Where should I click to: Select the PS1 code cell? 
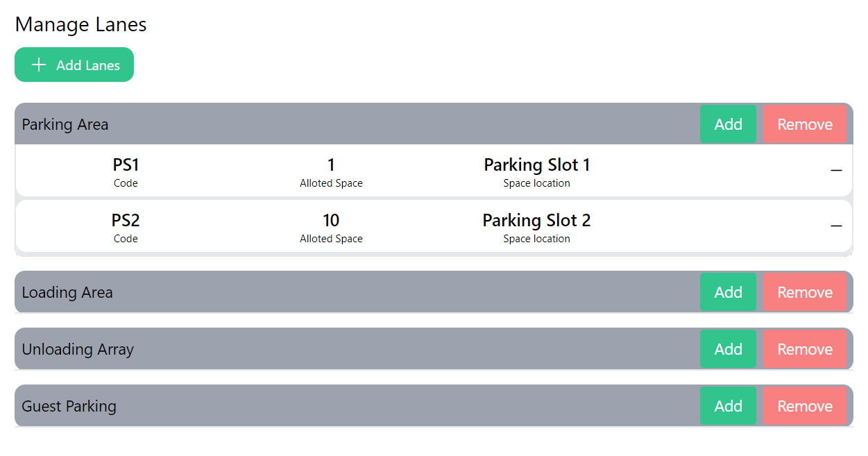click(126, 165)
